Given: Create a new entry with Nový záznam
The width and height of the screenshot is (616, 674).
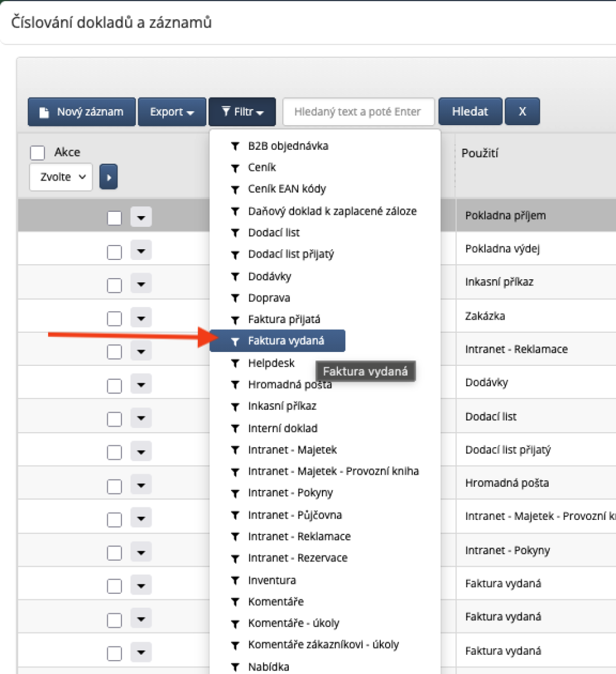Looking at the screenshot, I should click(81, 112).
